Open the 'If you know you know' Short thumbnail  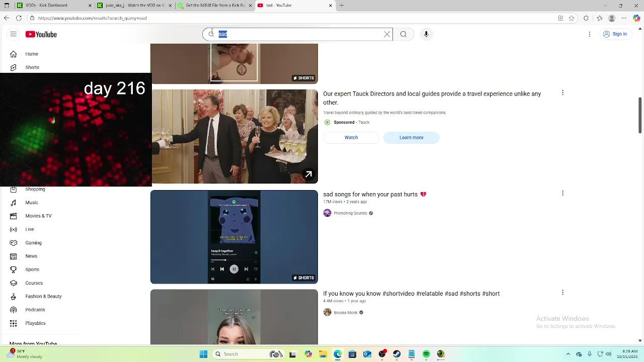[234, 317]
